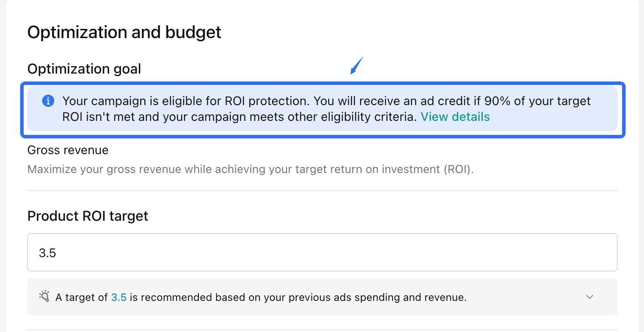Select the Gross revenue optimization goal
Viewport: 644px width, 332px height.
click(x=68, y=150)
